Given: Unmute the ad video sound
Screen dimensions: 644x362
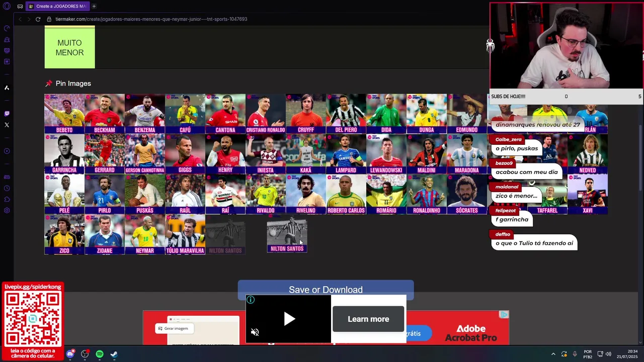Looking at the screenshot, I should [x=255, y=332].
